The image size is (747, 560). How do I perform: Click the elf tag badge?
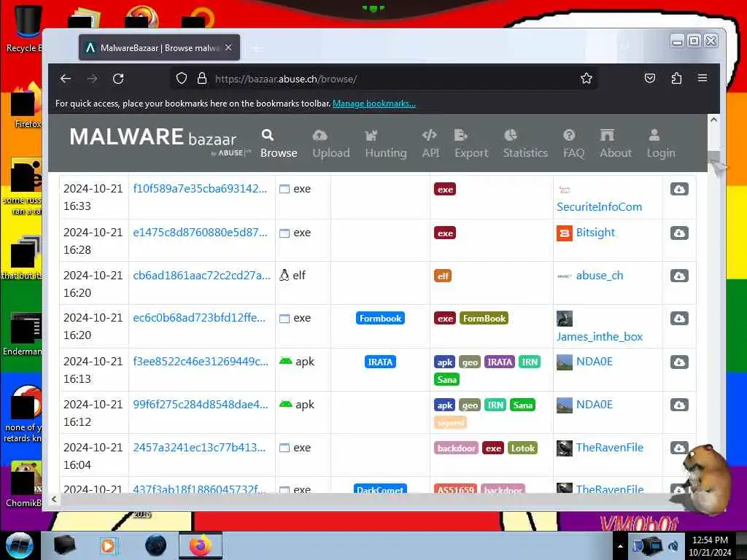[x=443, y=276]
